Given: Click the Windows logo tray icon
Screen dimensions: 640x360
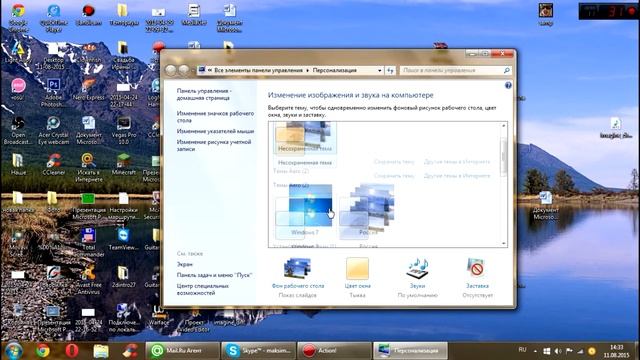Looking at the screenshot, I should 547,351.
